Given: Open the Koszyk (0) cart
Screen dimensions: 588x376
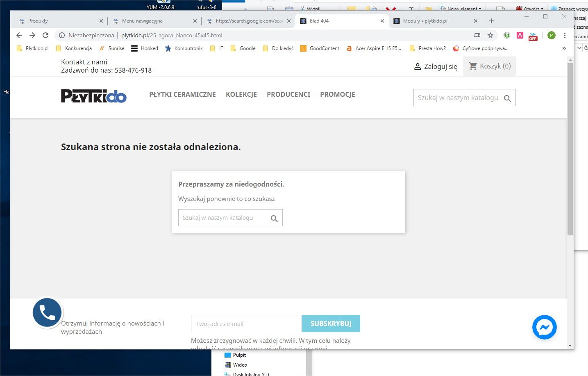Looking at the screenshot, I should click(490, 66).
